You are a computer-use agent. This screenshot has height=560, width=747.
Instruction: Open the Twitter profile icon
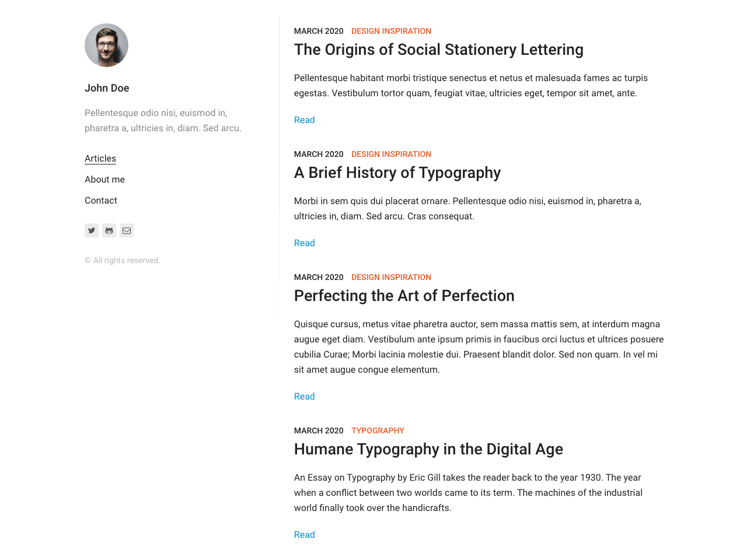92,230
